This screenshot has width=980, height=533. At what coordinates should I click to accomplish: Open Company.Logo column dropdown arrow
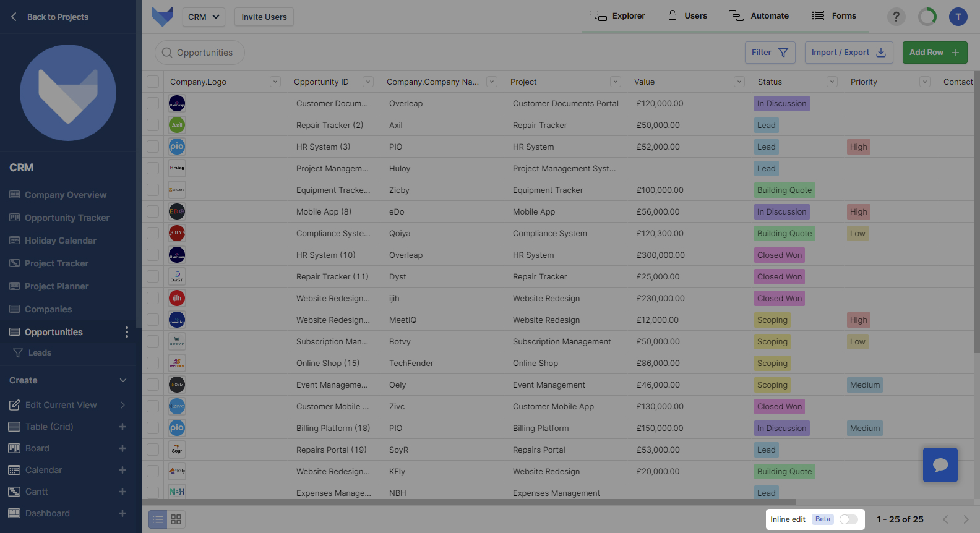tap(275, 82)
